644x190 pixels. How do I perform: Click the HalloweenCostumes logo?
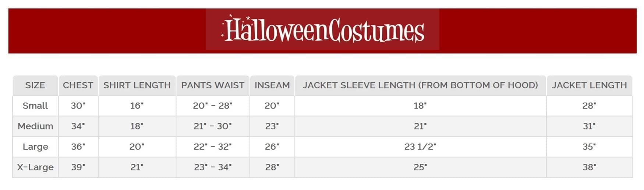322,30
